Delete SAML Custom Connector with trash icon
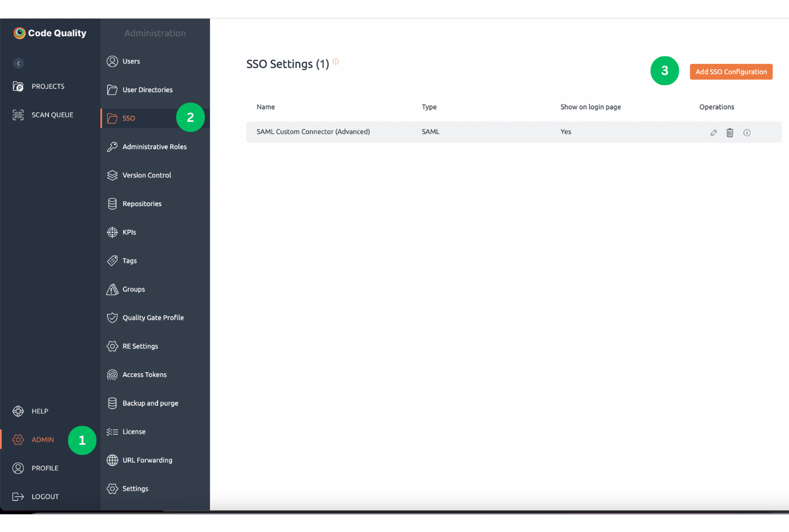The image size is (789, 532). click(x=730, y=132)
